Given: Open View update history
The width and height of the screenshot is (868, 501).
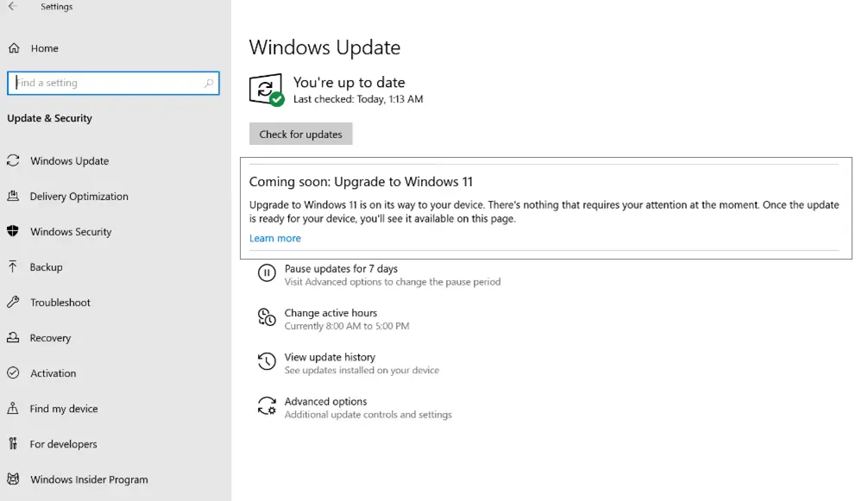Looking at the screenshot, I should point(330,357).
